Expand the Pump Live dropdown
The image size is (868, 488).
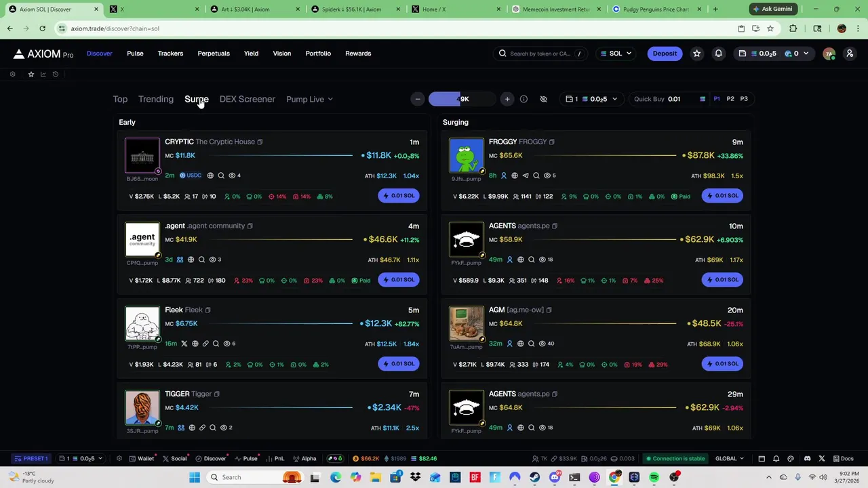pos(309,99)
